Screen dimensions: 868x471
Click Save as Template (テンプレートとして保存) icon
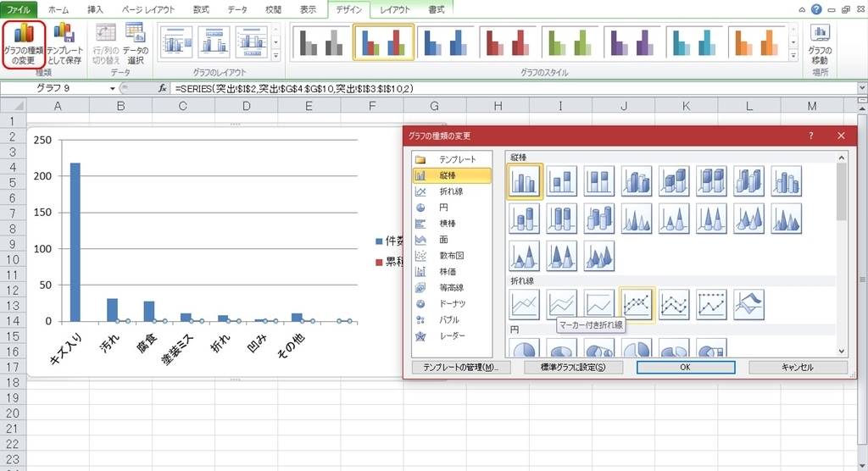(x=64, y=44)
